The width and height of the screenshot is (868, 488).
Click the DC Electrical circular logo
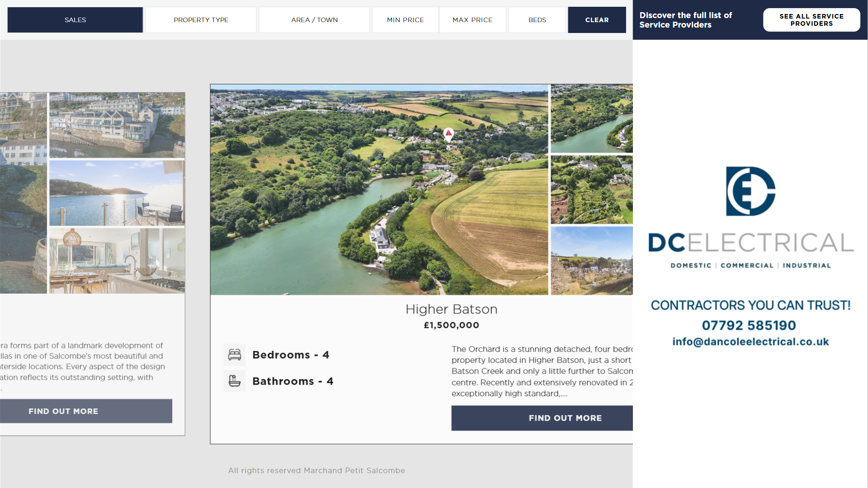coord(750,191)
